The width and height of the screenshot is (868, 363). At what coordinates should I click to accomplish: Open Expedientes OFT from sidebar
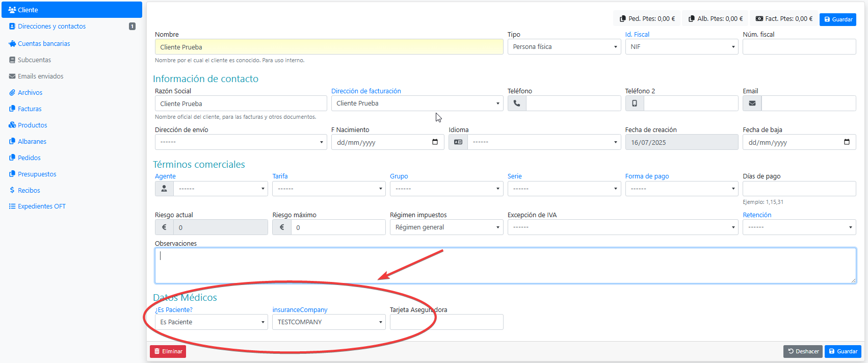41,206
